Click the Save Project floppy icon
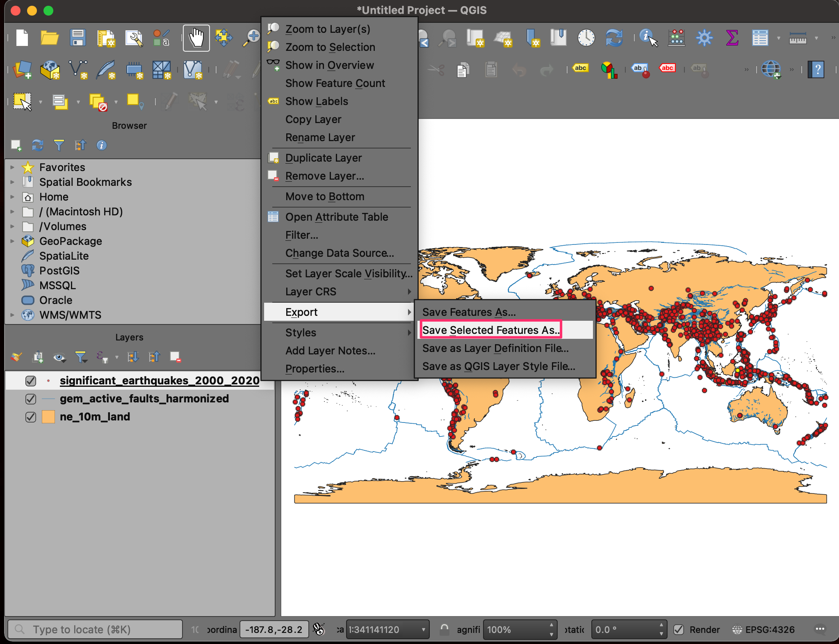839x644 pixels. click(x=78, y=38)
